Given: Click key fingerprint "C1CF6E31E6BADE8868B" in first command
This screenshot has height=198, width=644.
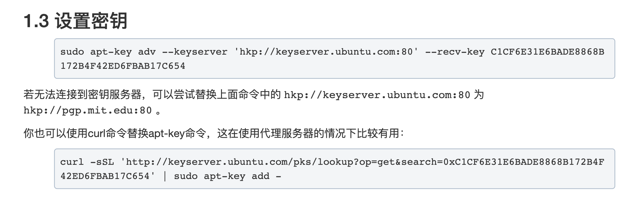Looking at the screenshot, I should tap(547, 52).
